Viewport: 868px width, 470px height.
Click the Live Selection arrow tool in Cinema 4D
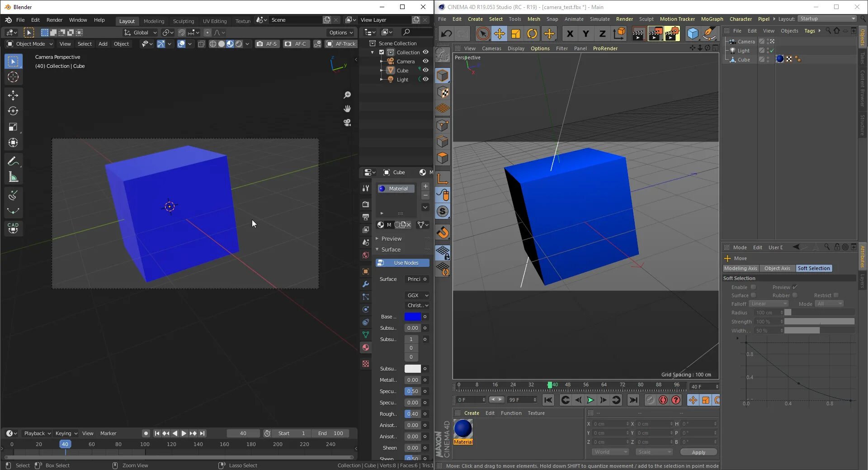click(483, 33)
